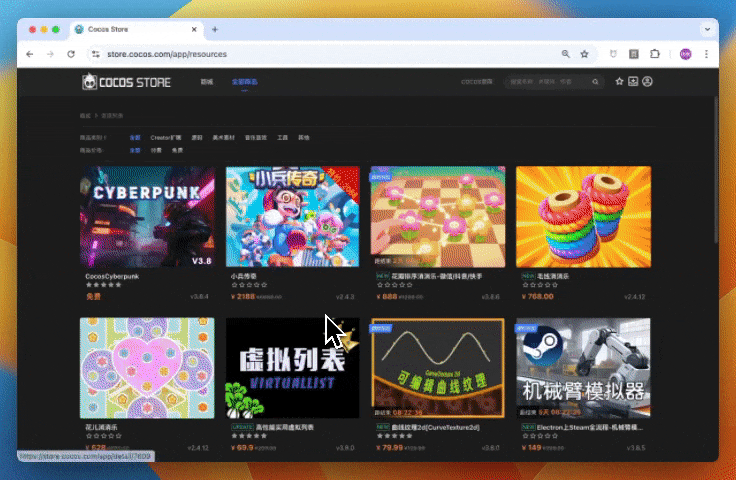Open the first navigation item in store header
736x480 pixels.
pyautogui.click(x=207, y=82)
